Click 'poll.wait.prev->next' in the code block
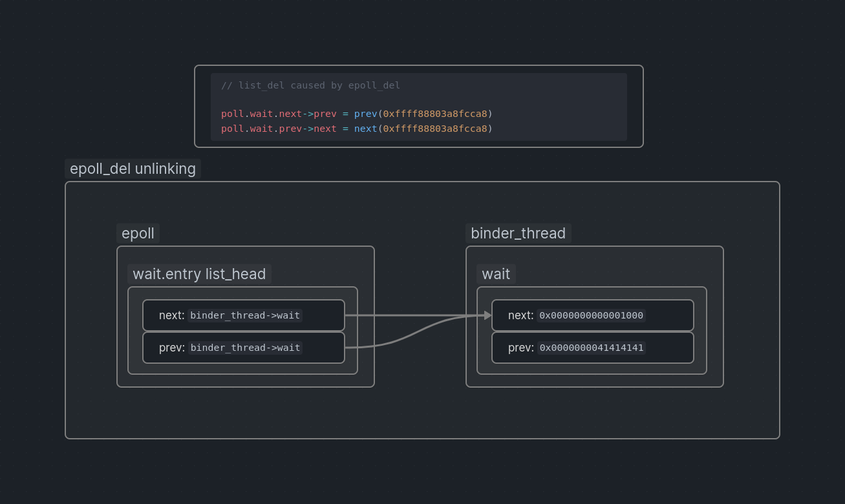845x504 pixels. [x=279, y=129]
